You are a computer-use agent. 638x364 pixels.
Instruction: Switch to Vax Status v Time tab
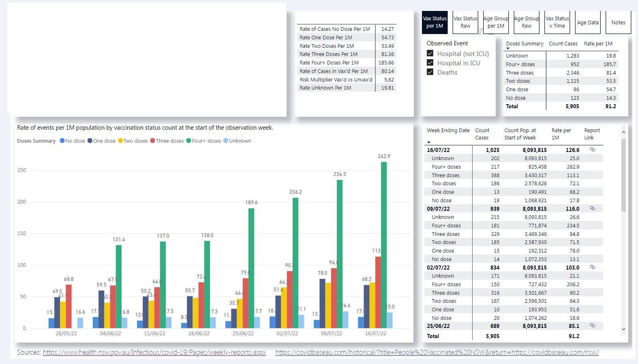[557, 22]
